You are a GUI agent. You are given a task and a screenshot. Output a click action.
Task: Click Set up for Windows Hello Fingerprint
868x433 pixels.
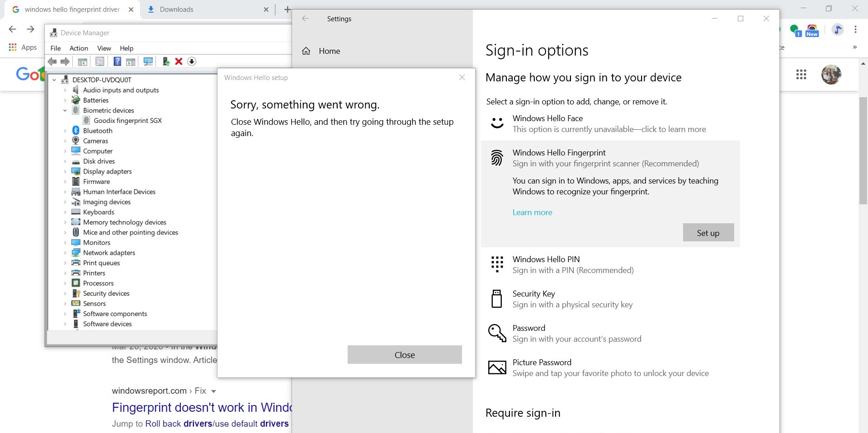pyautogui.click(x=708, y=232)
